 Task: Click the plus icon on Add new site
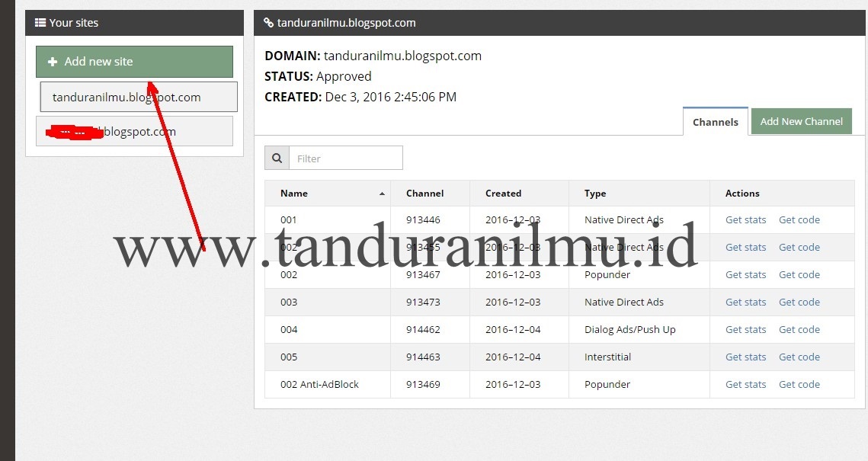tap(52, 61)
